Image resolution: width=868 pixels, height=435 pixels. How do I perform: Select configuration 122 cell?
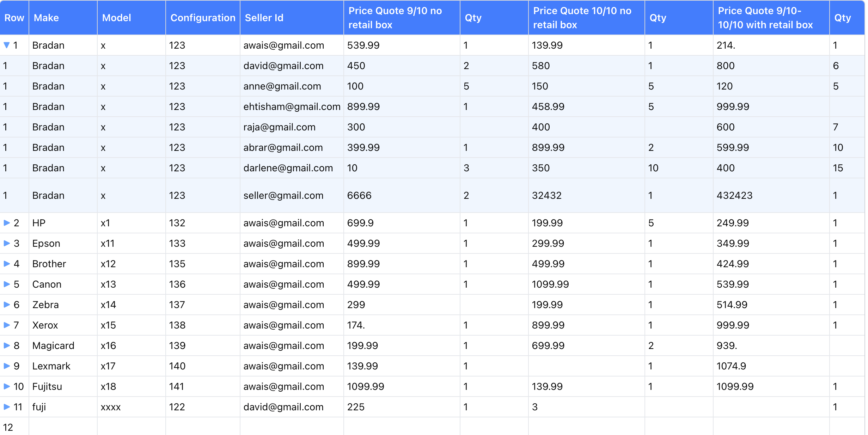[203, 407]
